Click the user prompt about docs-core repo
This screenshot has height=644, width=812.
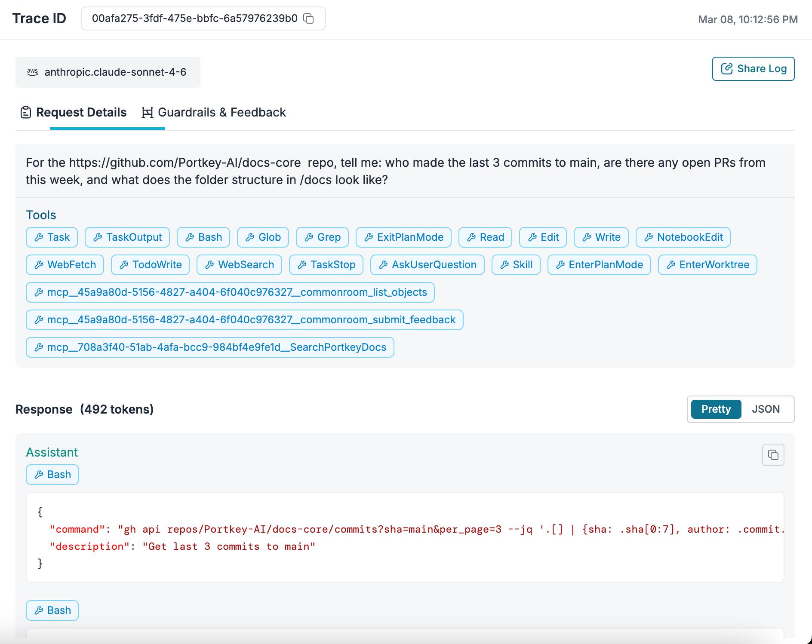[396, 171]
